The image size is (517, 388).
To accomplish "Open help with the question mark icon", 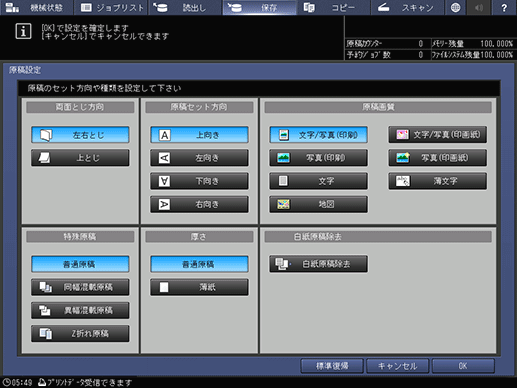I will (504, 7).
